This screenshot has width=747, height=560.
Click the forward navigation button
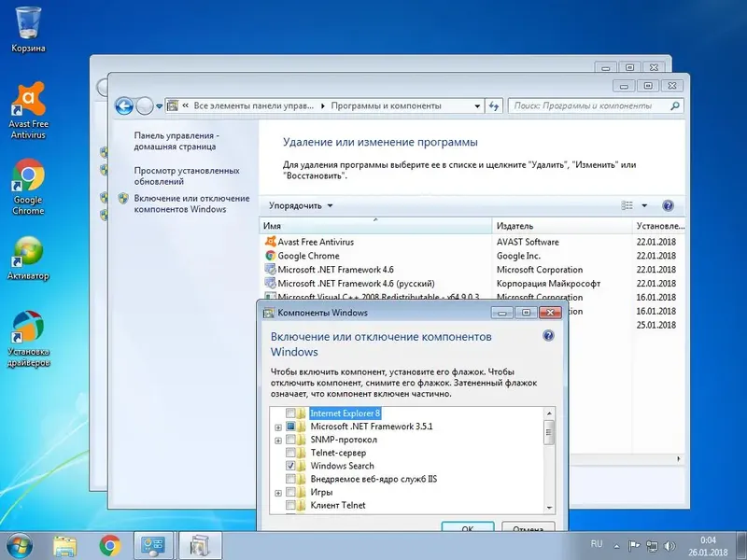tap(145, 105)
